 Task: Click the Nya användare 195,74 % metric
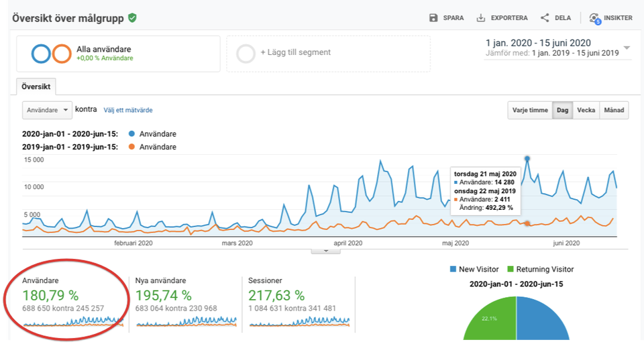[x=164, y=295]
